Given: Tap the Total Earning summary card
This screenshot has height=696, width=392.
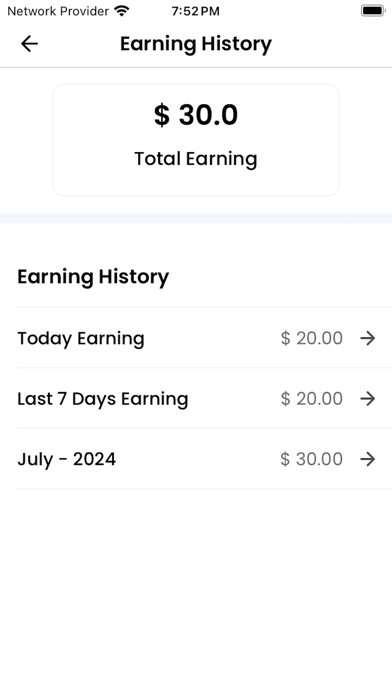Looking at the screenshot, I should tap(196, 140).
